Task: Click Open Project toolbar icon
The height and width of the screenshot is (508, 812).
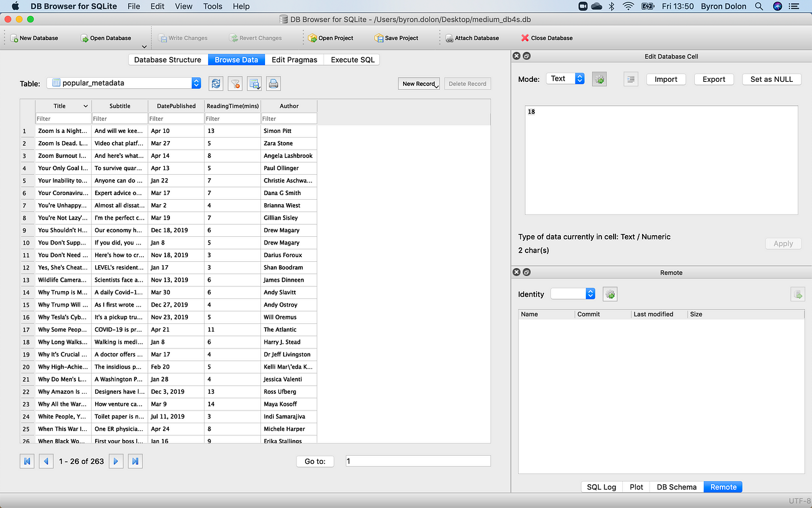Action: pos(313,38)
